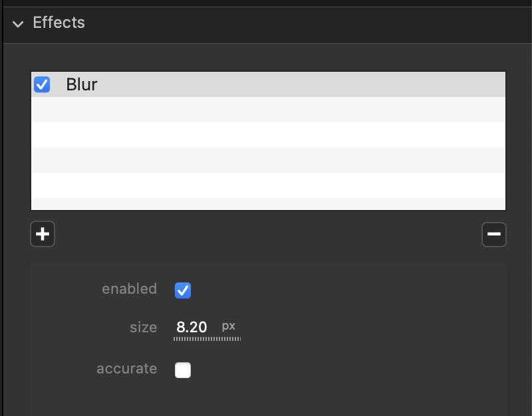
Task: Click third empty row below Blur
Action: [268, 160]
